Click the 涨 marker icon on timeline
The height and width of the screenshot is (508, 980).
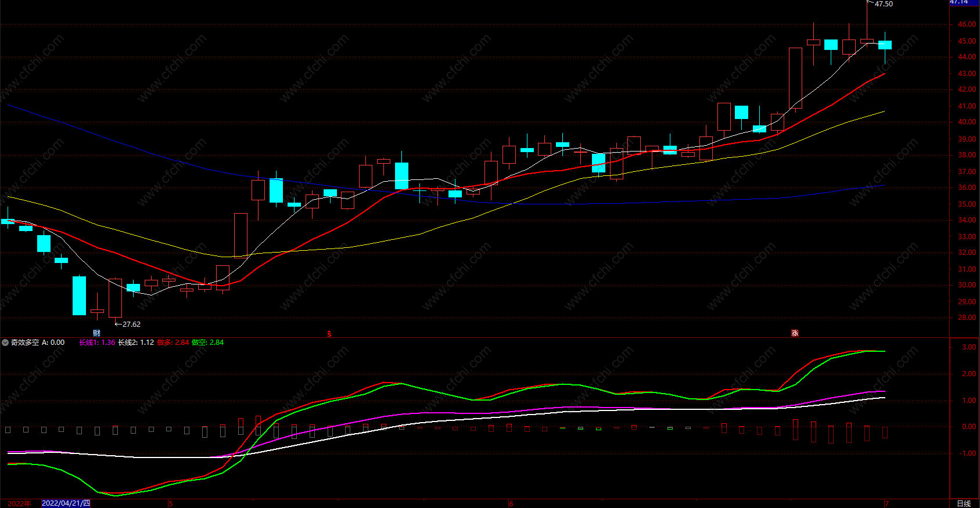click(x=795, y=333)
